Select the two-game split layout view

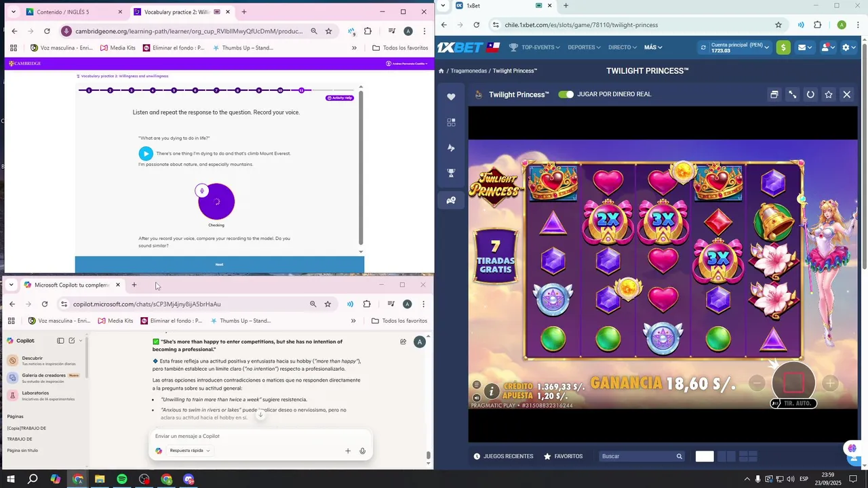click(726, 456)
